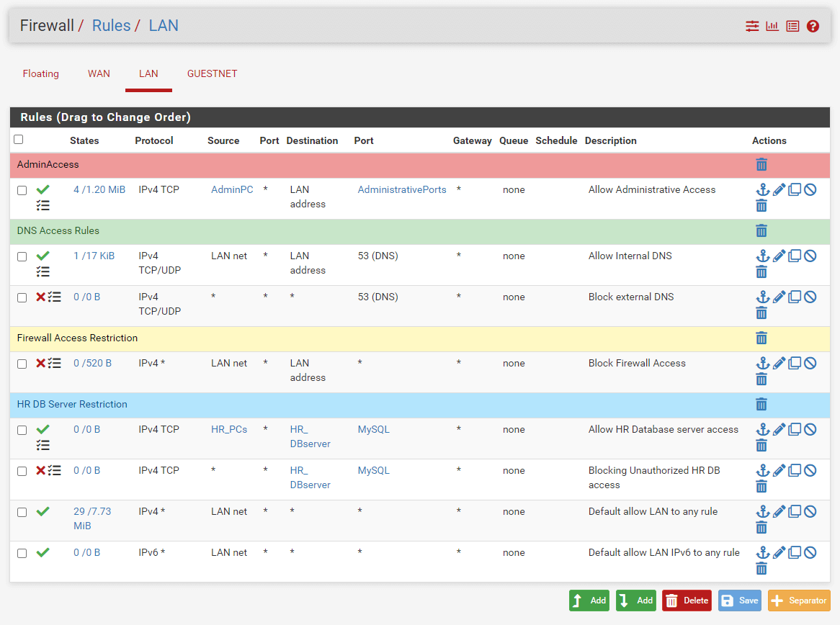
Task: Check the Default allow LAN to any rule
Action: (x=22, y=511)
